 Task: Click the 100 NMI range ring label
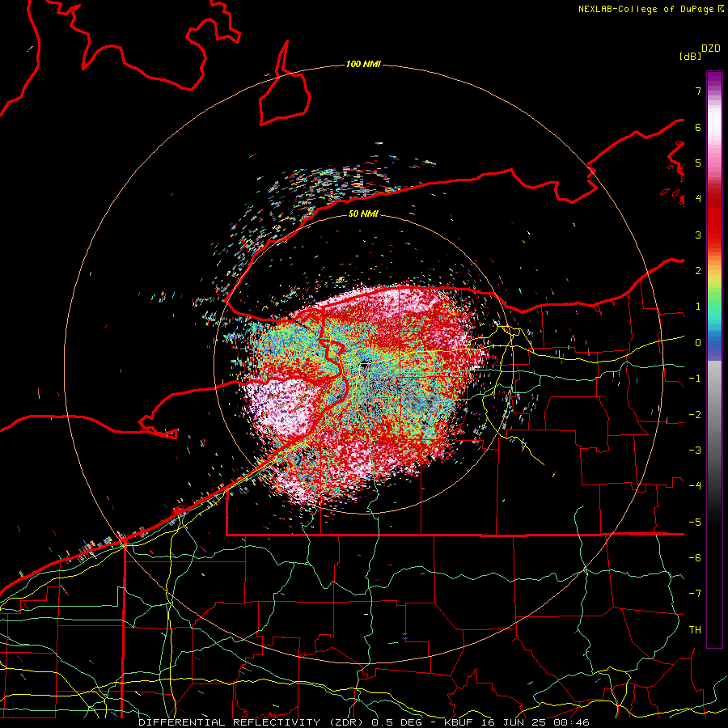pos(363,64)
